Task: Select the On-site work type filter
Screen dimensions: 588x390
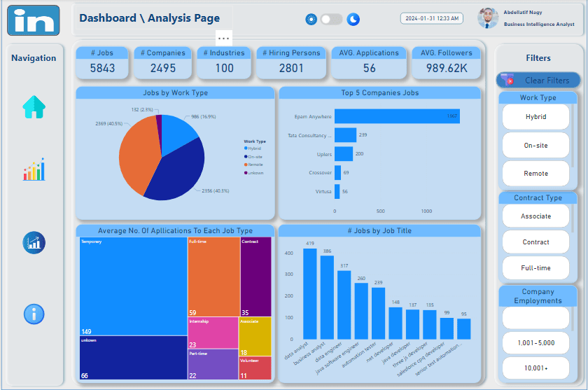Action: tap(535, 145)
